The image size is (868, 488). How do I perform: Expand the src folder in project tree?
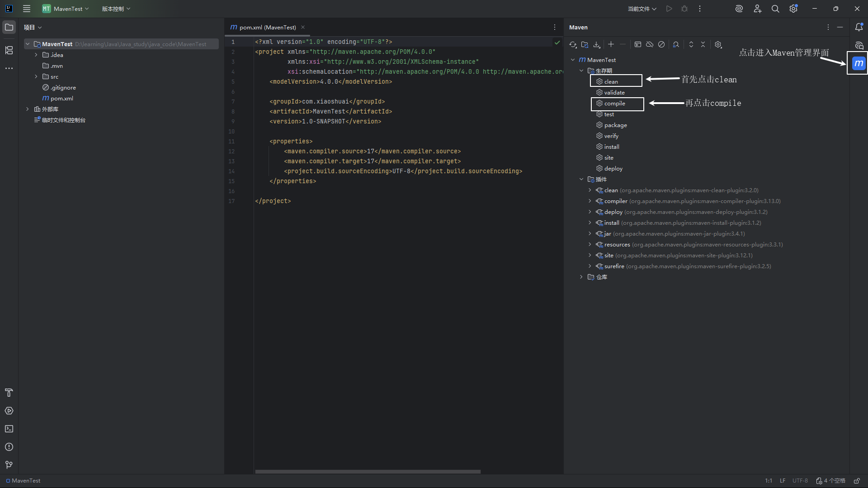click(x=36, y=77)
